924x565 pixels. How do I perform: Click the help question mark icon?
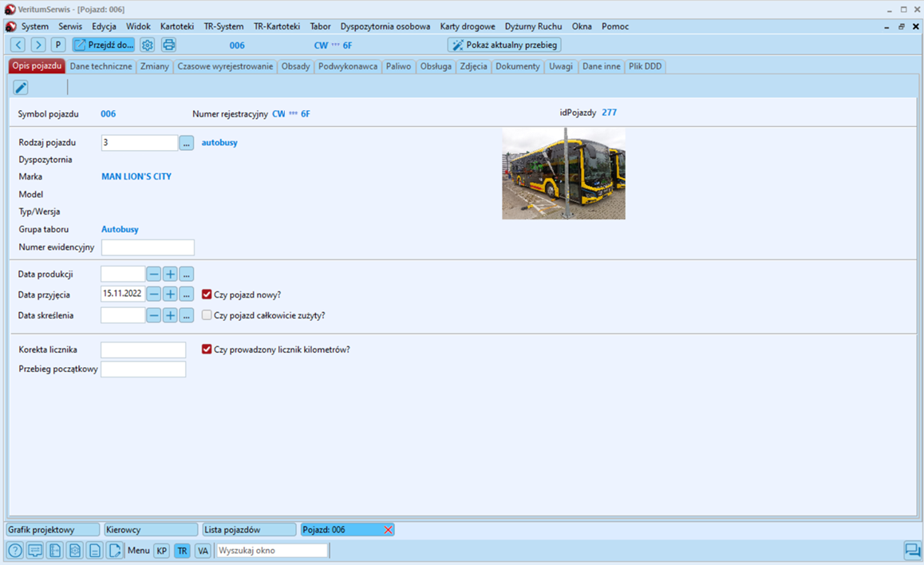(15, 551)
